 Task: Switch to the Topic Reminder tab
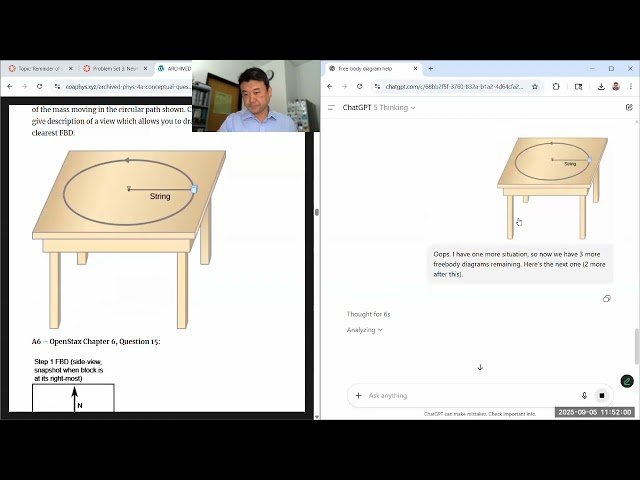[38, 69]
